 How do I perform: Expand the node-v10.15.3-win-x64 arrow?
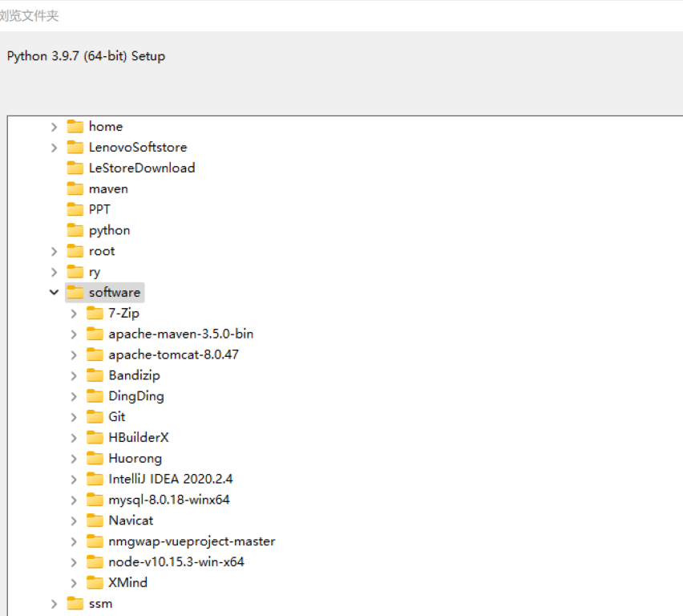[74, 562]
